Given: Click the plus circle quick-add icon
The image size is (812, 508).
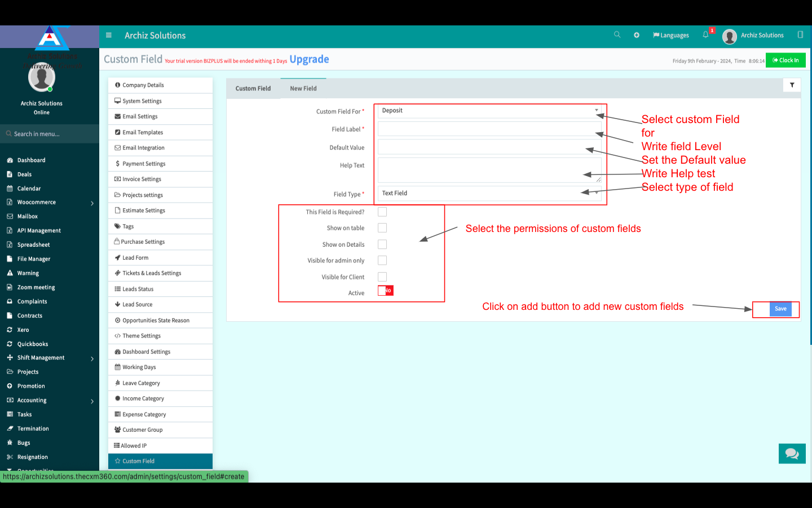Looking at the screenshot, I should (x=637, y=35).
